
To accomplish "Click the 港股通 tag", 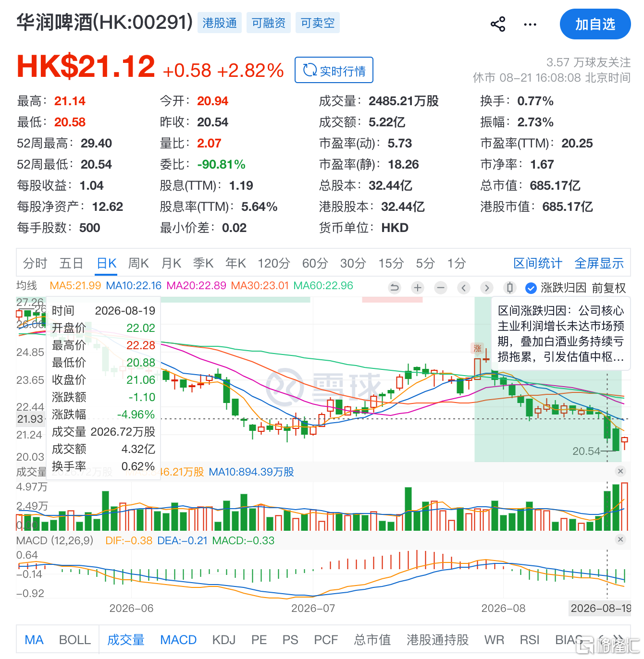I will click(x=220, y=23).
